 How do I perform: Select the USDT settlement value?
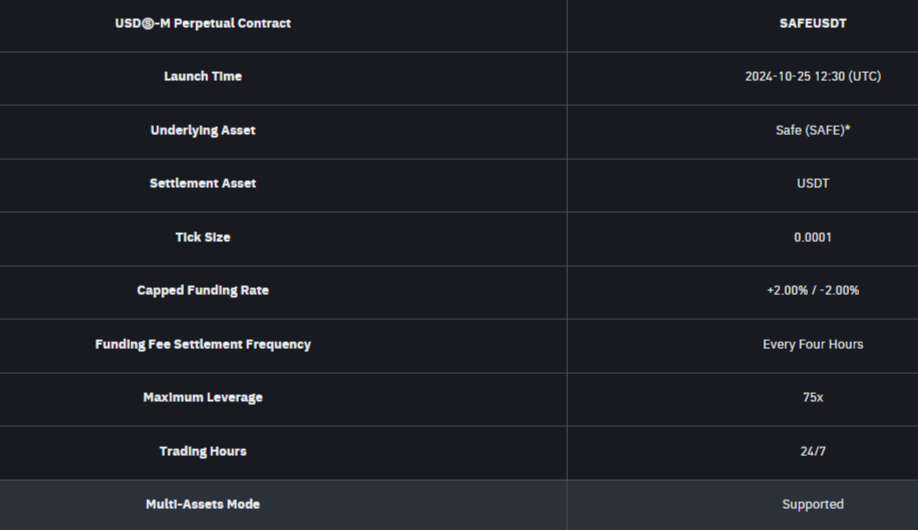pyautogui.click(x=813, y=183)
